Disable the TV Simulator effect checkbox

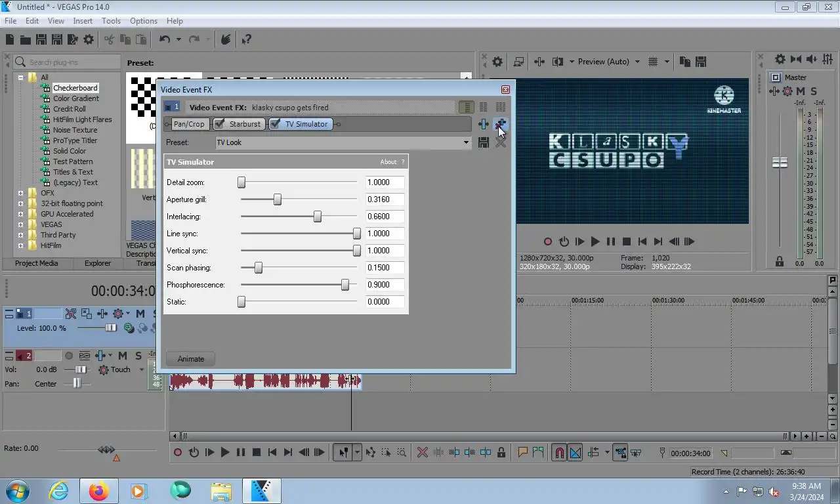pos(275,124)
